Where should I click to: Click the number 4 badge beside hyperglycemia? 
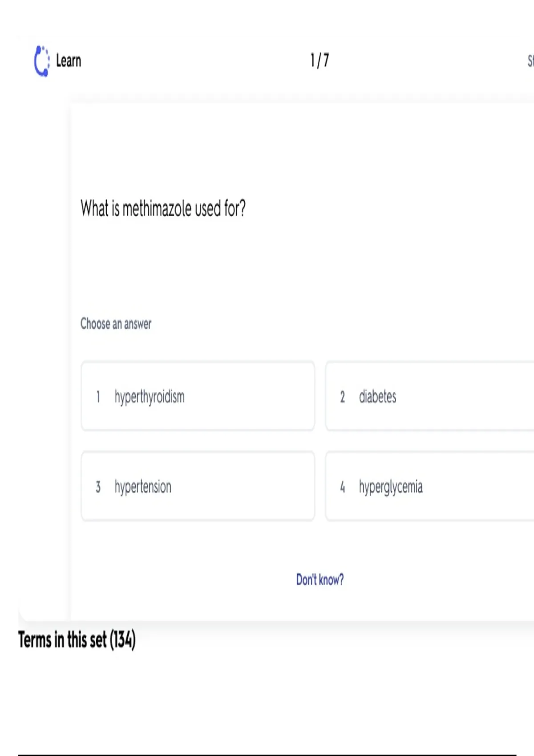[342, 487]
